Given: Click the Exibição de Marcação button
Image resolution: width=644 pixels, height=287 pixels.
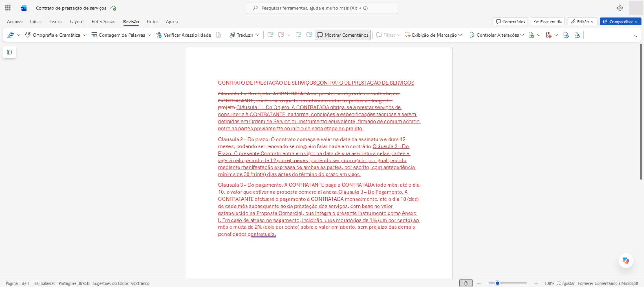Looking at the screenshot, I should coord(431,35).
